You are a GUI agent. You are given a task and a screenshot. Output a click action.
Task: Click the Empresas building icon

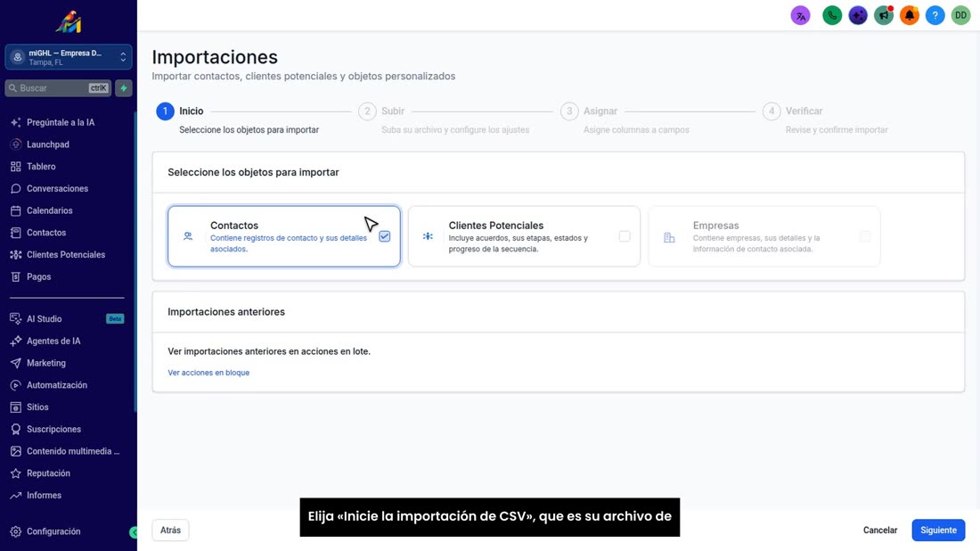669,237
